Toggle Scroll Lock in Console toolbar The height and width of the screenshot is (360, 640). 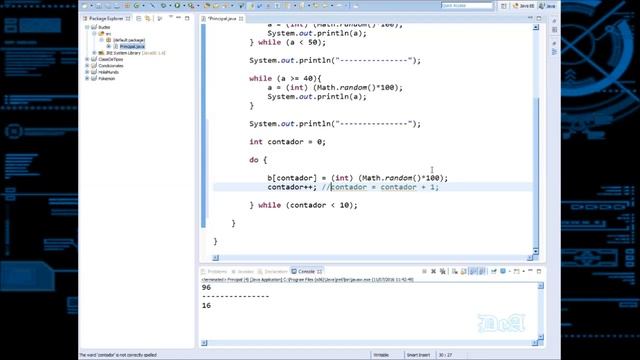[463, 271]
